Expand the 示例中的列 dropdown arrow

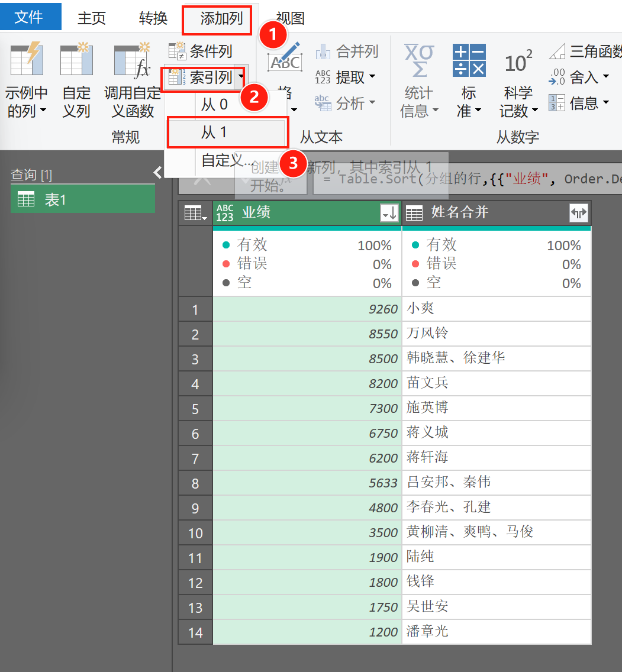(43, 111)
